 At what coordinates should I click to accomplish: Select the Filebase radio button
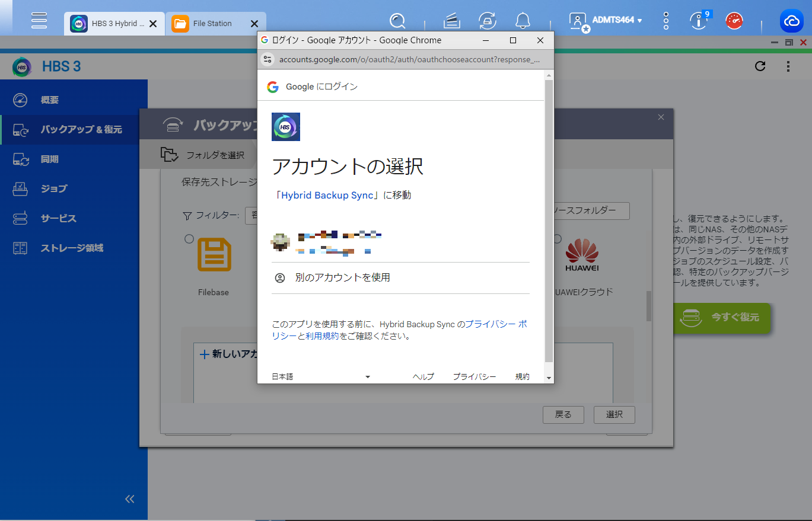coord(189,239)
